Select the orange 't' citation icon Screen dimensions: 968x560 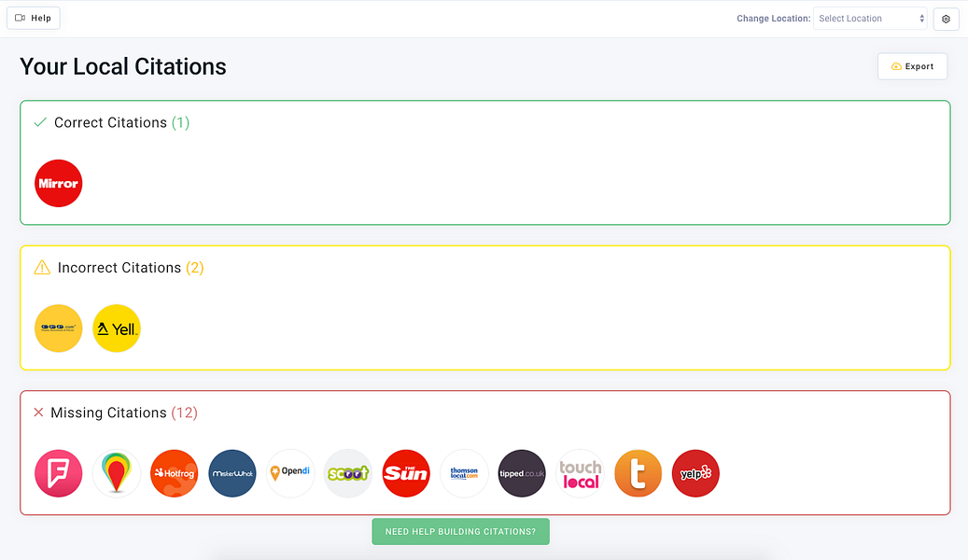pos(638,473)
